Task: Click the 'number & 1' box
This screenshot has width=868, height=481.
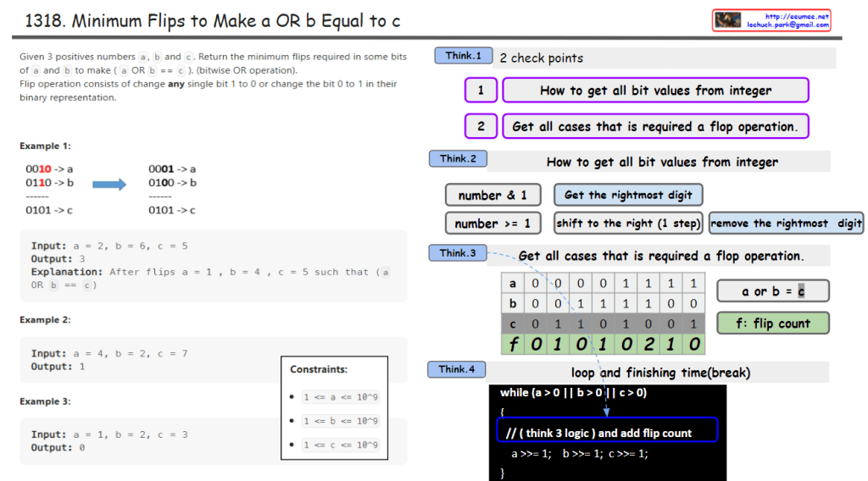Action: coord(492,196)
